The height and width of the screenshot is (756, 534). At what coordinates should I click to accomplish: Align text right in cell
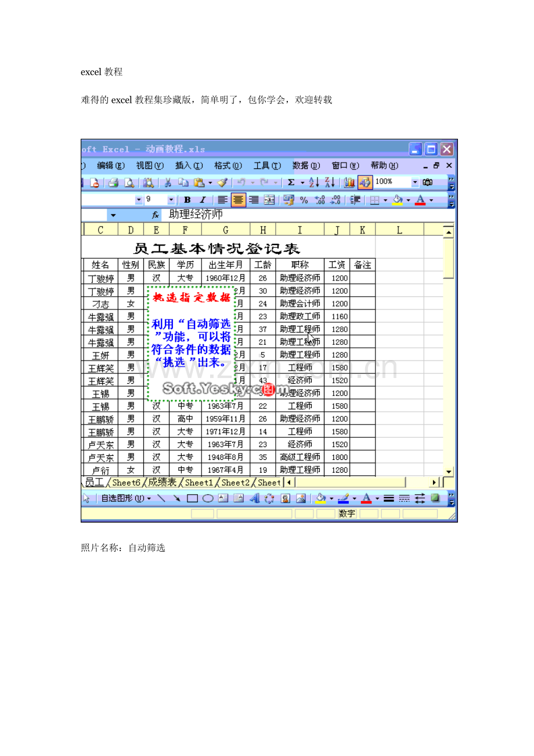(254, 200)
